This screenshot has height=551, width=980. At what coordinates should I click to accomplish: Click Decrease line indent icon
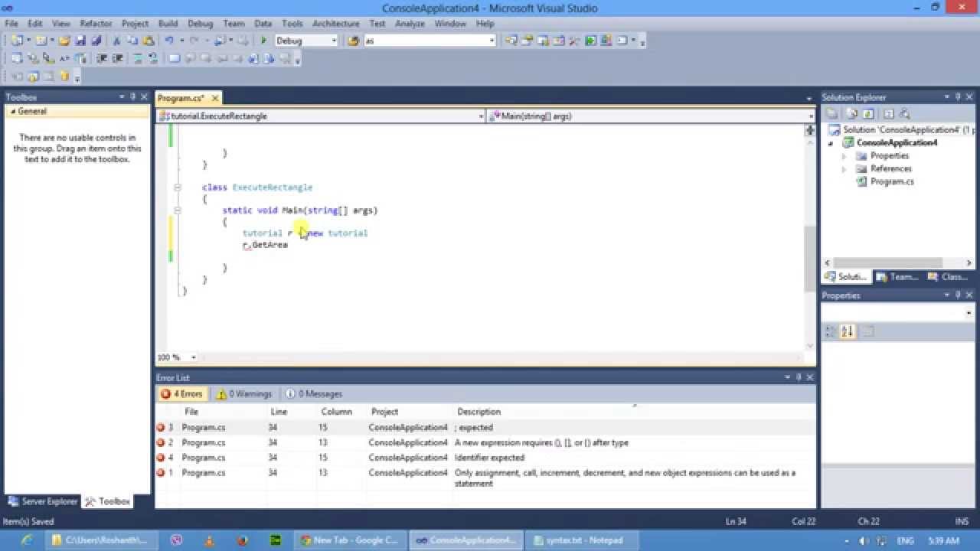pos(101,58)
